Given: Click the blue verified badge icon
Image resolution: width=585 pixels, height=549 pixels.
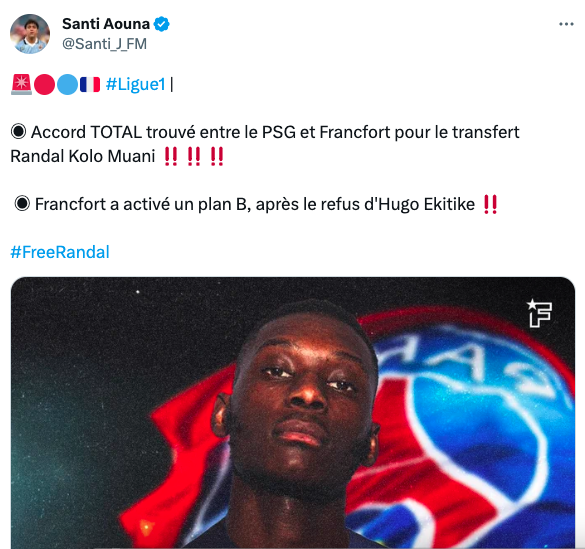Looking at the screenshot, I should click(x=162, y=24).
